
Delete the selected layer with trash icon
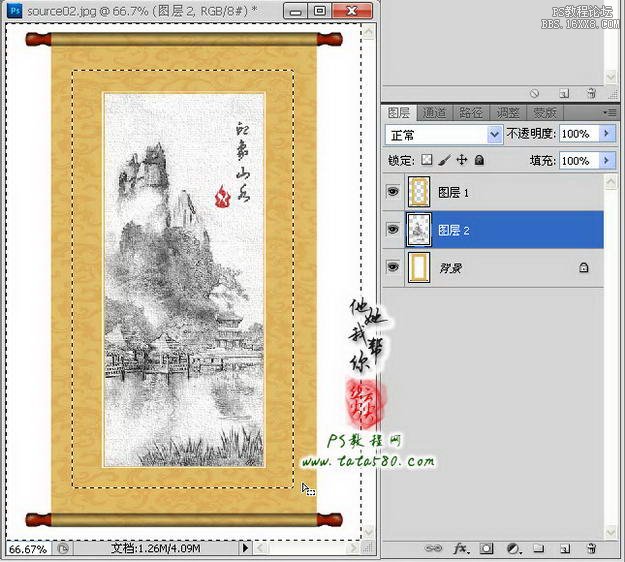592,548
